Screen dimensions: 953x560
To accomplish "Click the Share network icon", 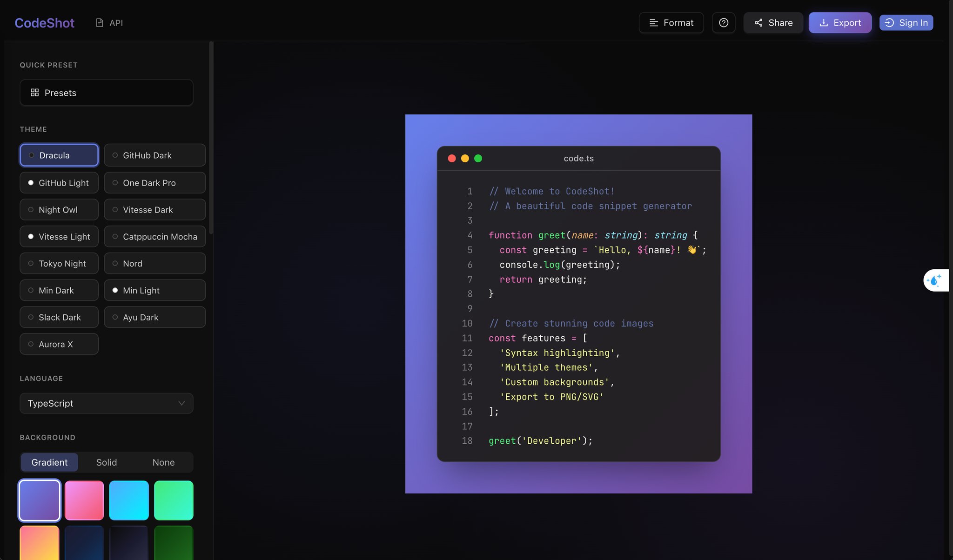I will [758, 23].
